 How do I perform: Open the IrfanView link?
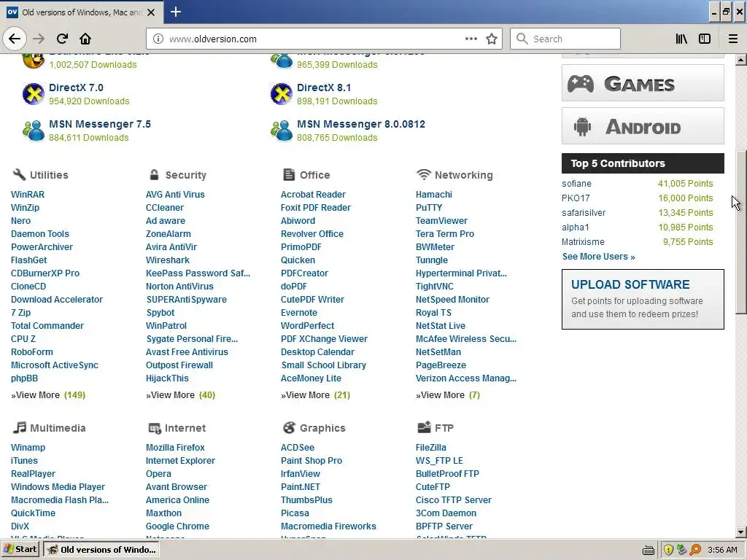click(300, 474)
